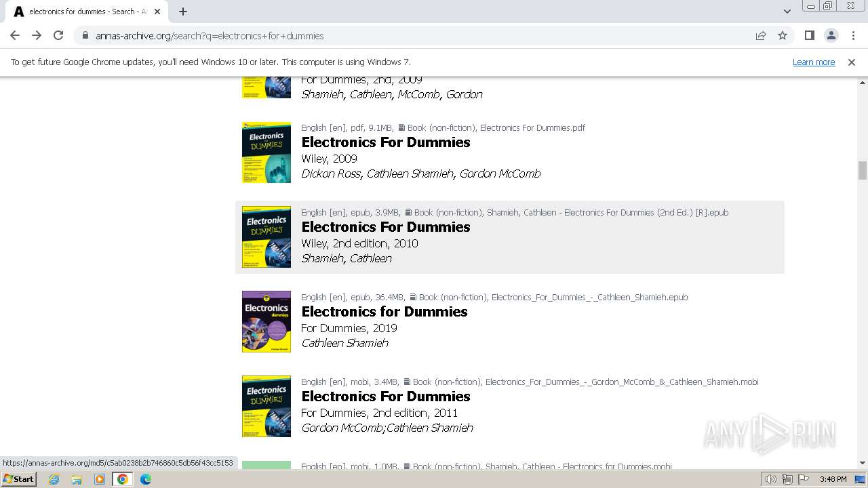Click For Dummies, 2019 publisher text

(x=349, y=328)
